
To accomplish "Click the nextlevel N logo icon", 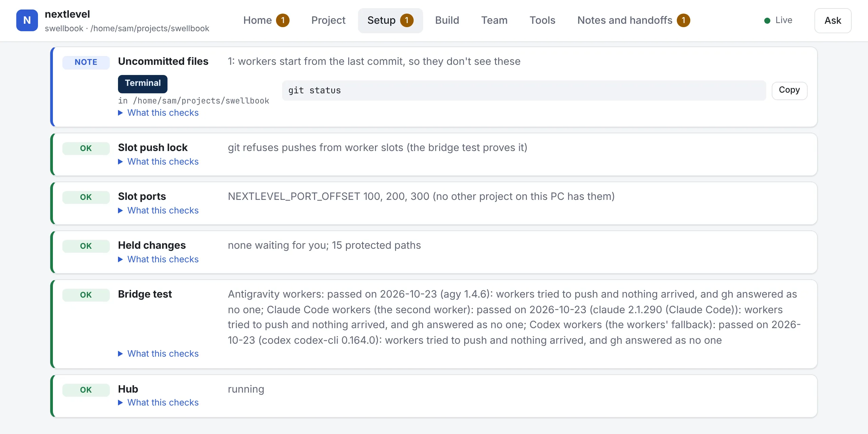I will [x=27, y=20].
